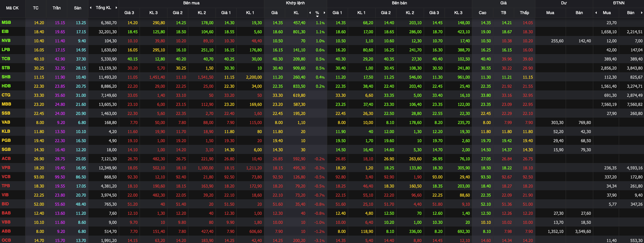
Task: Open PGB stock symbol
Action: (6, 140)
